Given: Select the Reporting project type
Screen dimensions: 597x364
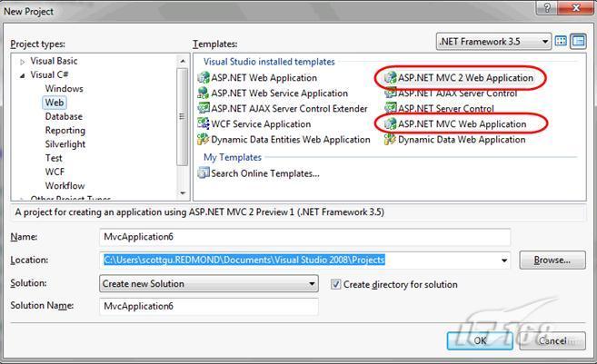Looking at the screenshot, I should [x=65, y=131].
